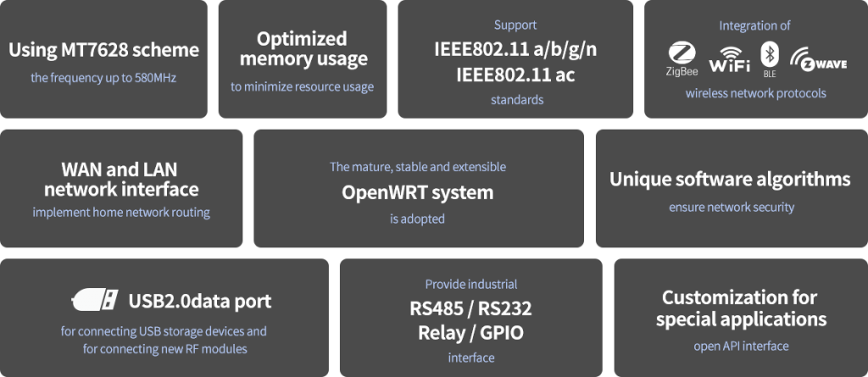This screenshot has width=868, height=377.
Task: Click the 'Using MT7628 scheme' heading
Action: coord(103,50)
